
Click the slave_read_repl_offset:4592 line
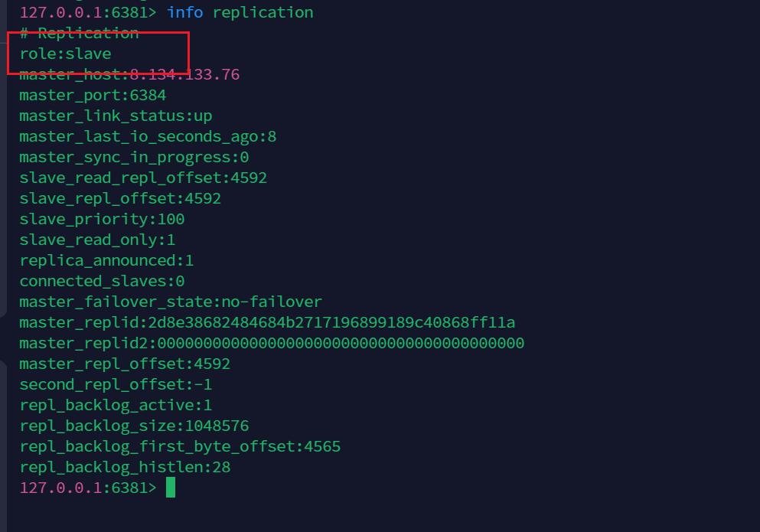click(143, 178)
